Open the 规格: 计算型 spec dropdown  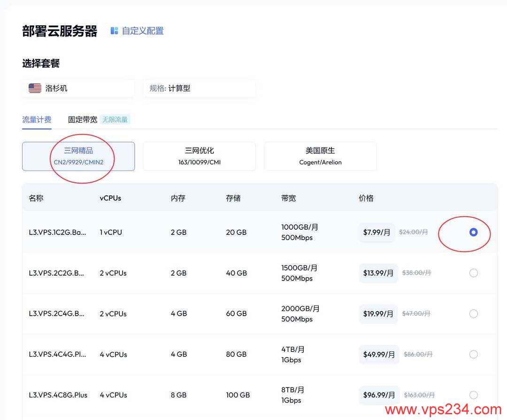click(199, 87)
